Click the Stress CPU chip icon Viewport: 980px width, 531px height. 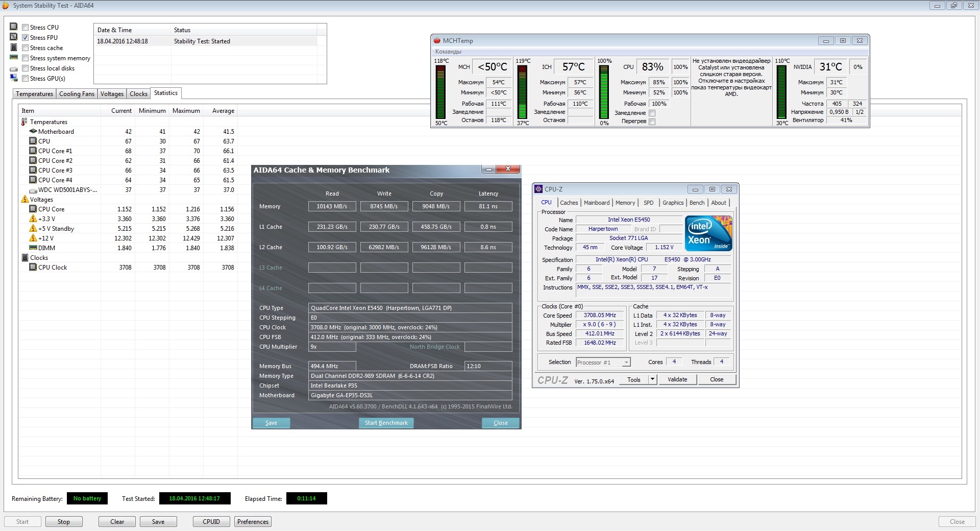(14, 27)
